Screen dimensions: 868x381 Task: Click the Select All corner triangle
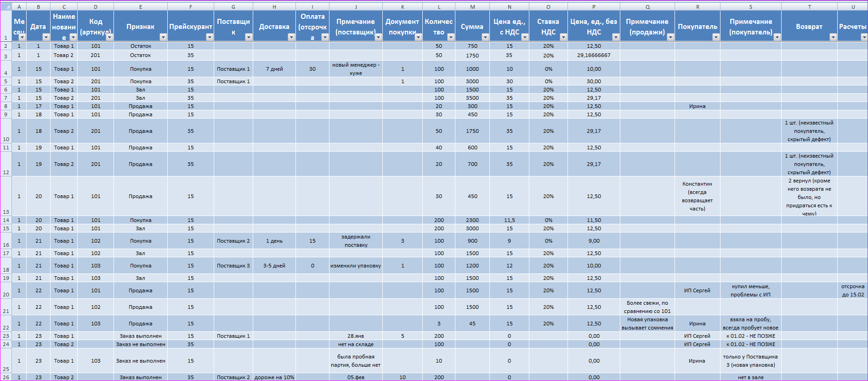(6, 7)
